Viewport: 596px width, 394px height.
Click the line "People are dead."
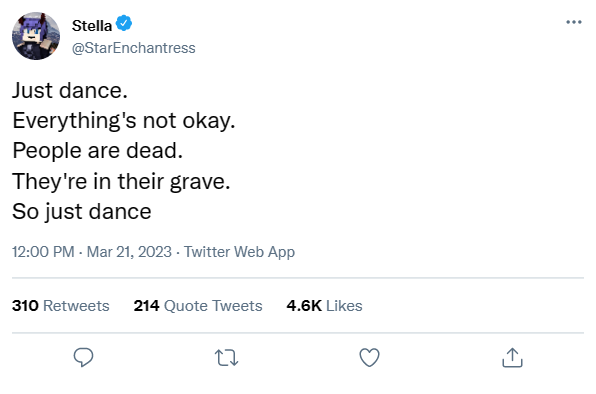coord(98,150)
